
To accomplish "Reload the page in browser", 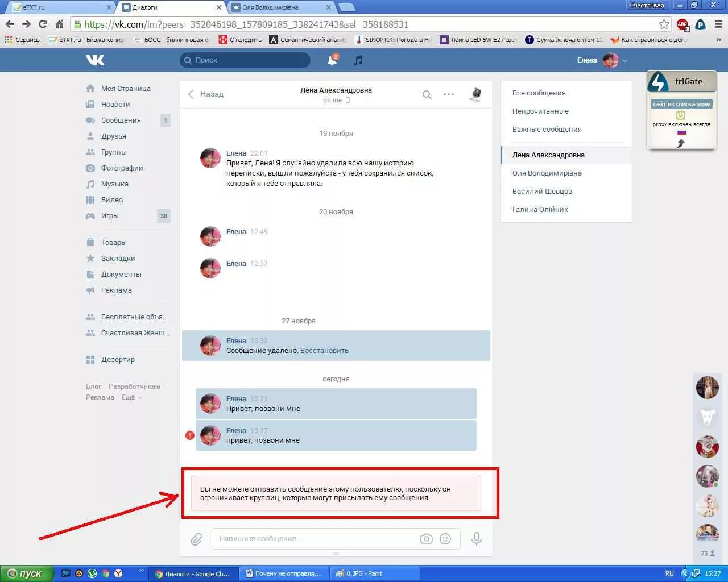I will [x=43, y=24].
